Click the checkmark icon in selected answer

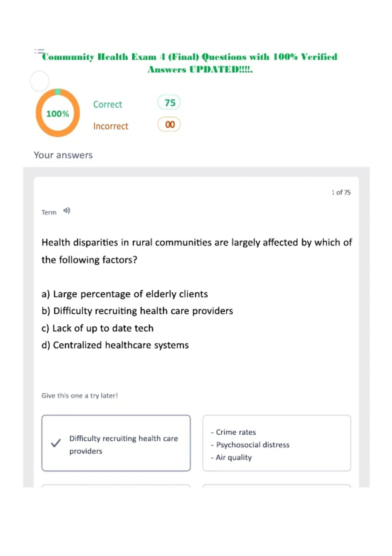[x=56, y=443]
